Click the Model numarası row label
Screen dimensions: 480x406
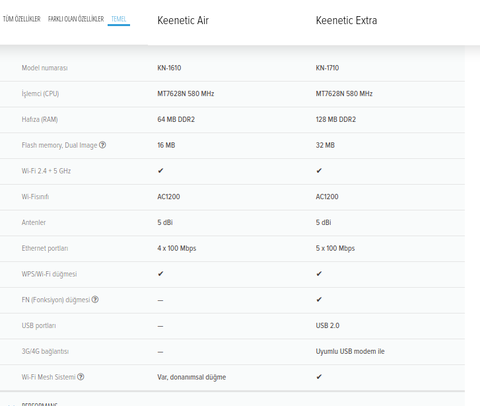click(x=45, y=68)
